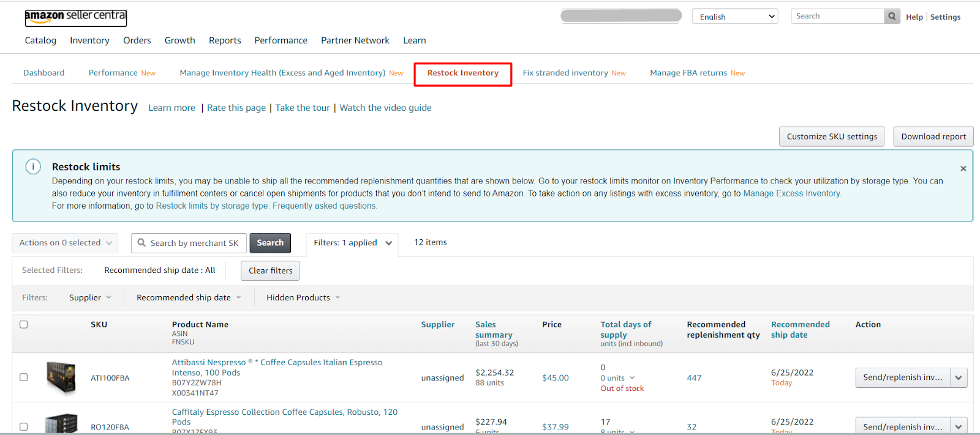Open Manage FBA returns tab

tap(697, 73)
